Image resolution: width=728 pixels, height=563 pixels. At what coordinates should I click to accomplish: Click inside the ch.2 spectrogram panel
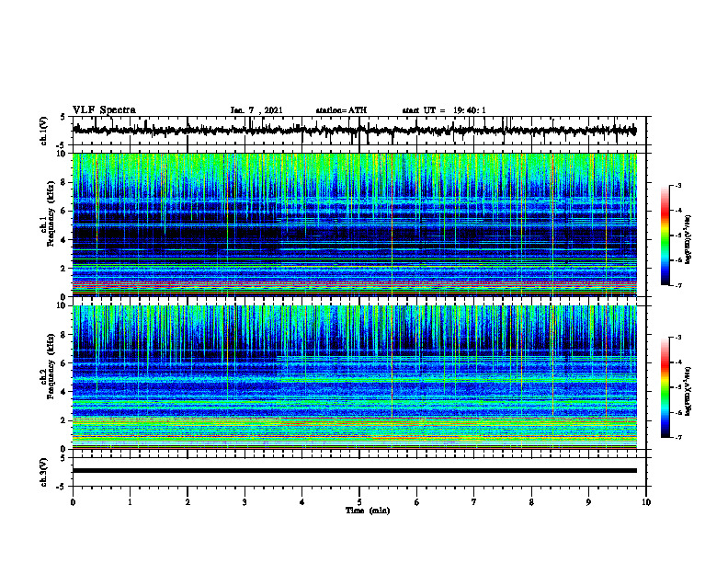pyautogui.click(x=355, y=377)
